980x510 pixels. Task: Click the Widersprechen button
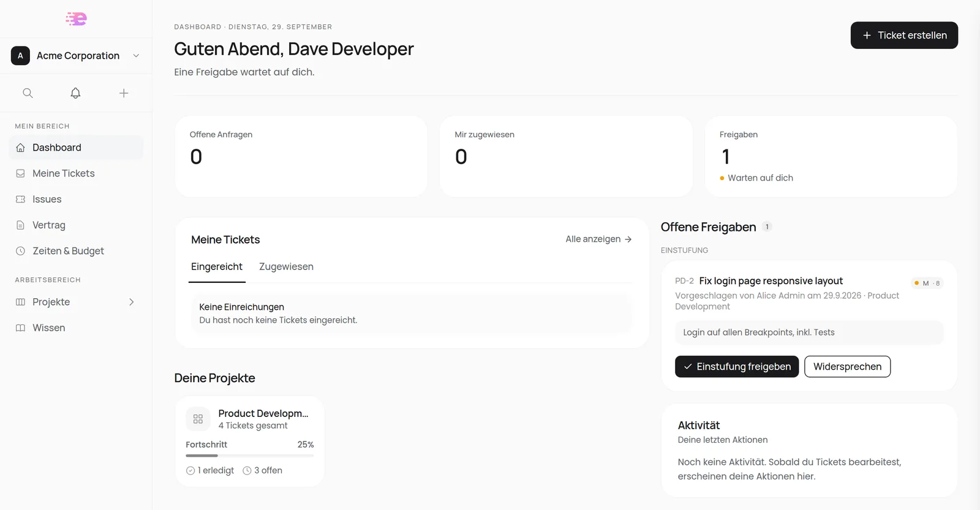click(847, 367)
